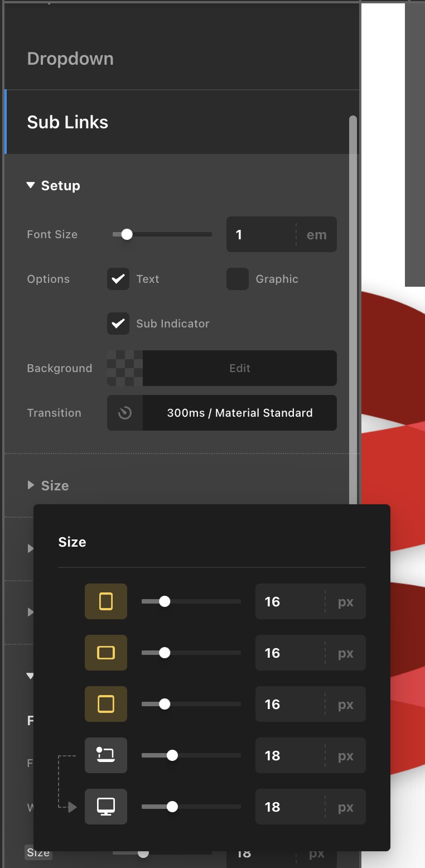Select the portrait phone breakpoint icon
425x868 pixels.
click(x=105, y=601)
